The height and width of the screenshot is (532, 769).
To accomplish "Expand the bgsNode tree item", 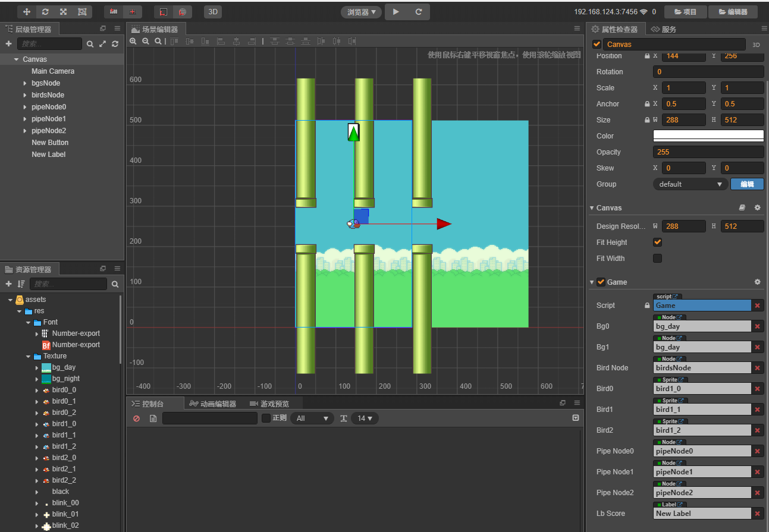I will [24, 83].
